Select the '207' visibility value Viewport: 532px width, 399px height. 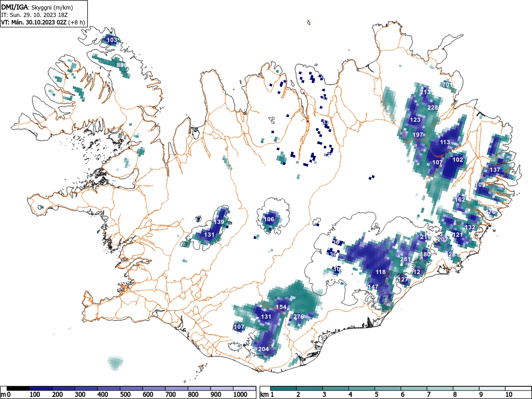coord(443,239)
